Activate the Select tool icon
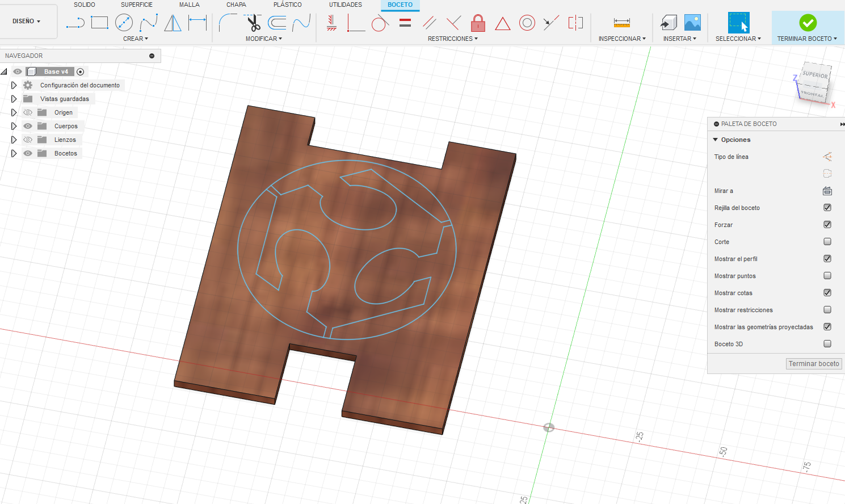This screenshot has height=504, width=845. [x=738, y=23]
